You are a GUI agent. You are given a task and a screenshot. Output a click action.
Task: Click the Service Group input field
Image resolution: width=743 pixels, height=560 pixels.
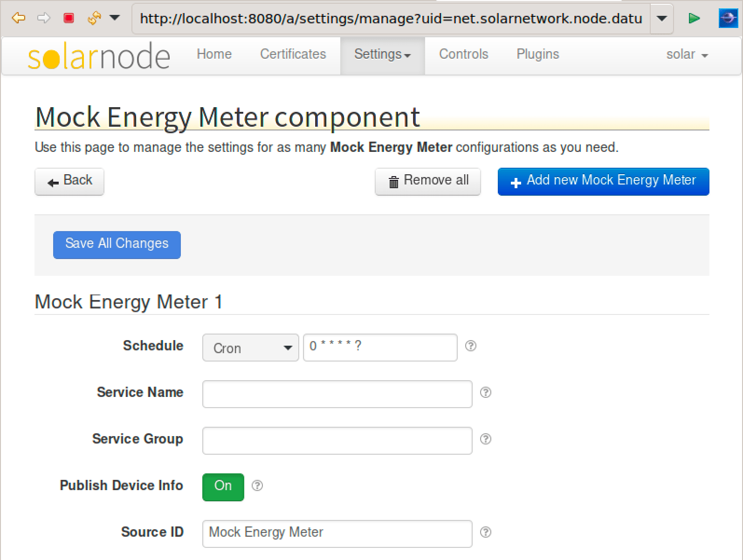pyautogui.click(x=337, y=441)
